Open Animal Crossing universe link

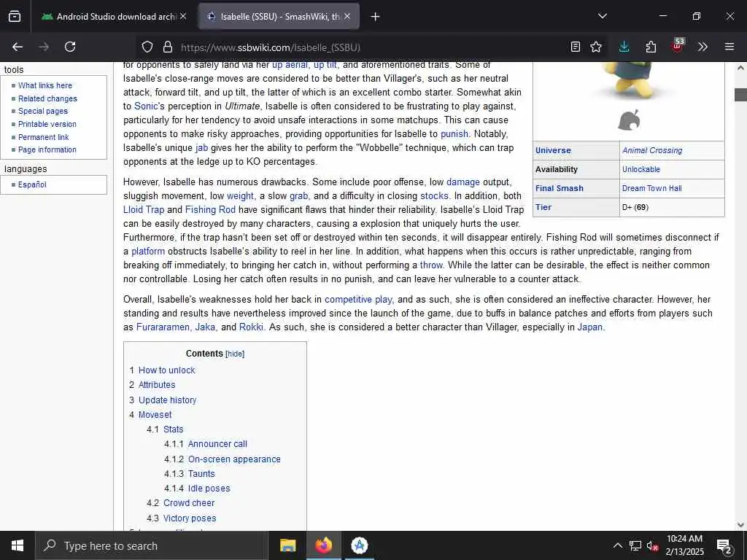[652, 150]
